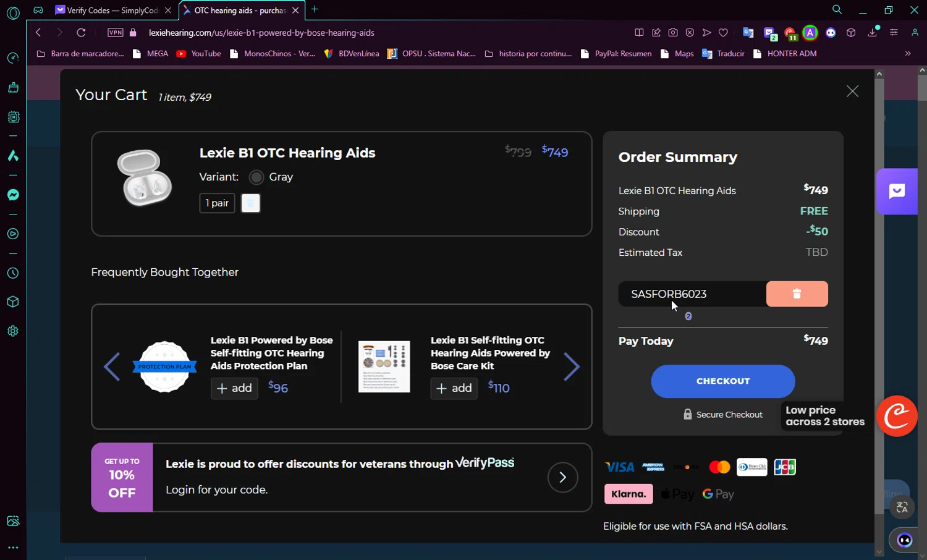The width and height of the screenshot is (927, 560).
Task: Open the Maps bookmark
Action: (x=677, y=54)
